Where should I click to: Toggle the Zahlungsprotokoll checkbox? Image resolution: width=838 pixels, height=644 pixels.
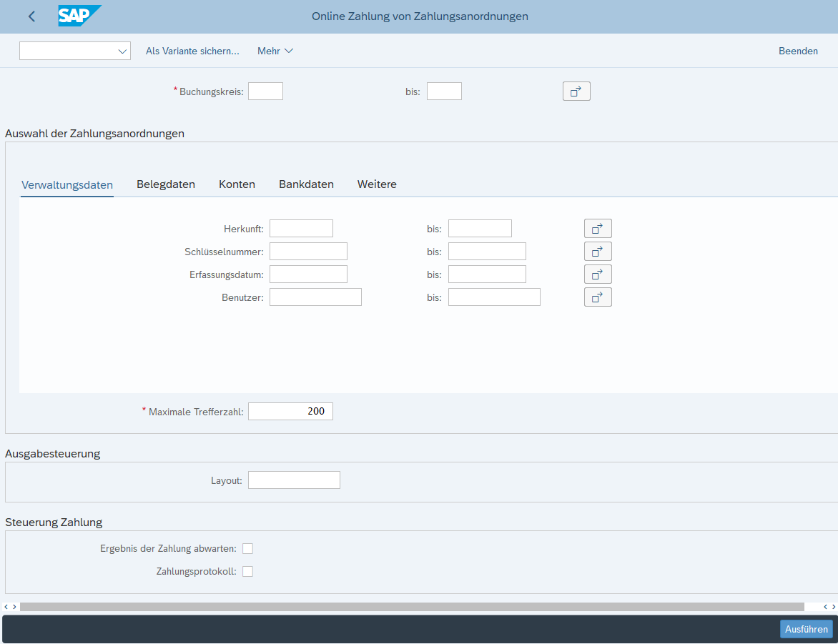[247, 572]
